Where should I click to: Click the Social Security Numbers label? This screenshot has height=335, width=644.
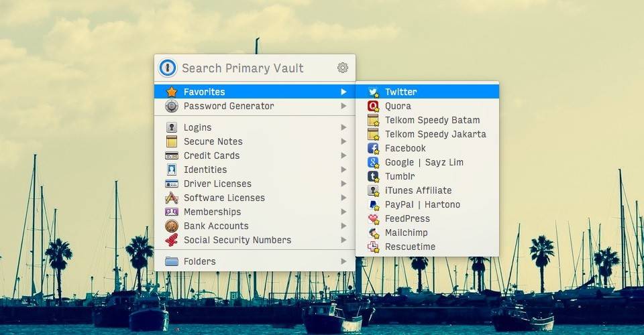coord(237,240)
